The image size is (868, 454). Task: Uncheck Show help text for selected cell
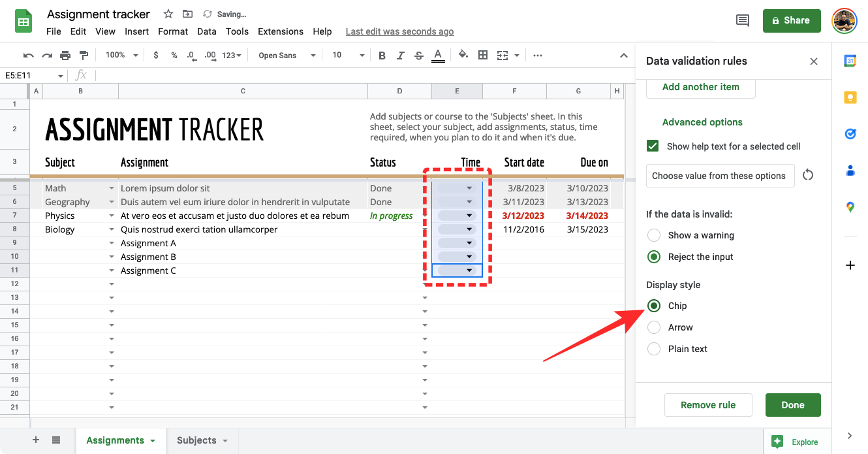(x=653, y=146)
